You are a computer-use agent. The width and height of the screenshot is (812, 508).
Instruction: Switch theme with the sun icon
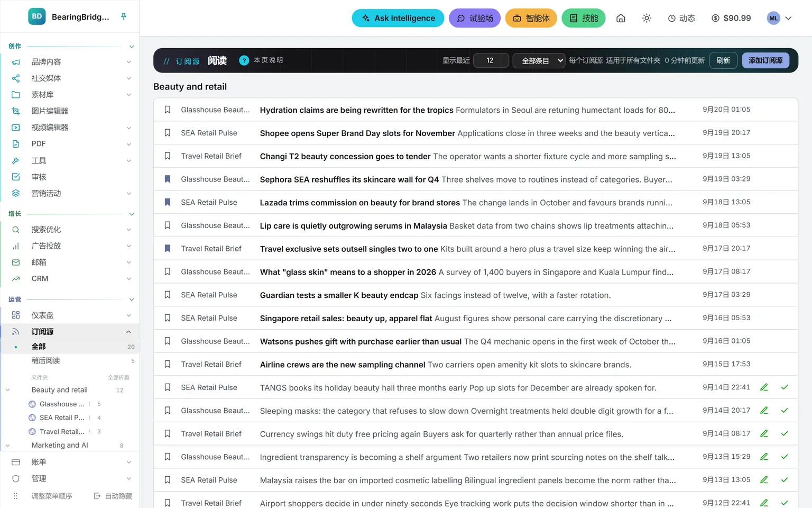pos(647,18)
